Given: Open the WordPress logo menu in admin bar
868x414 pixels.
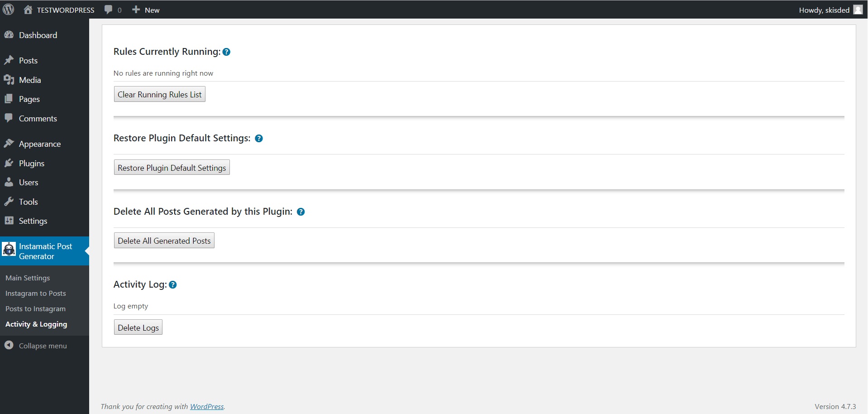Looking at the screenshot, I should click(x=8, y=9).
